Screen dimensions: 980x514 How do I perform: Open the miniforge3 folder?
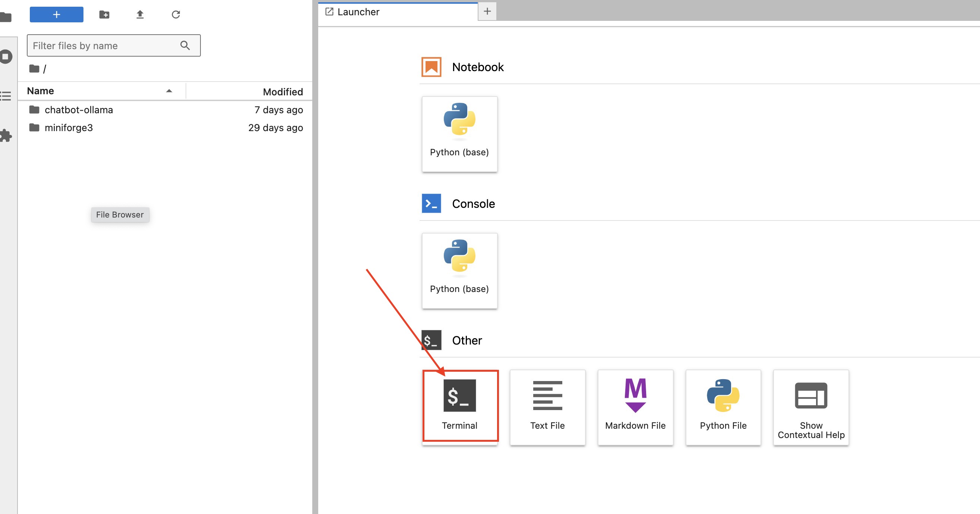pos(69,127)
